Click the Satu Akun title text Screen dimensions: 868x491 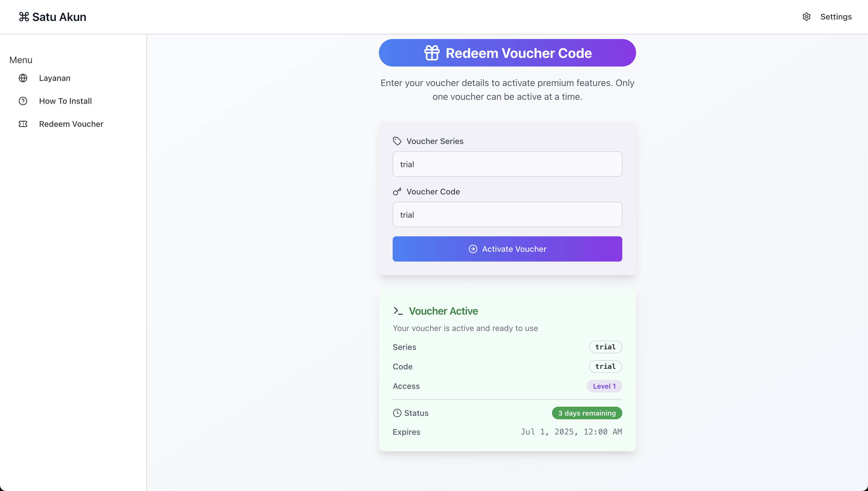point(59,17)
